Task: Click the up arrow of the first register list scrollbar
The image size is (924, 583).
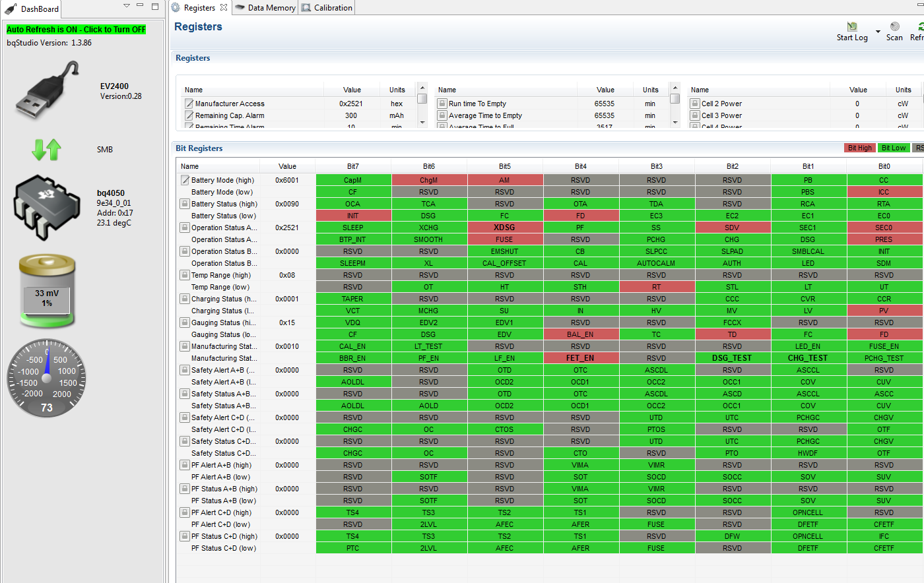Action: (x=422, y=88)
